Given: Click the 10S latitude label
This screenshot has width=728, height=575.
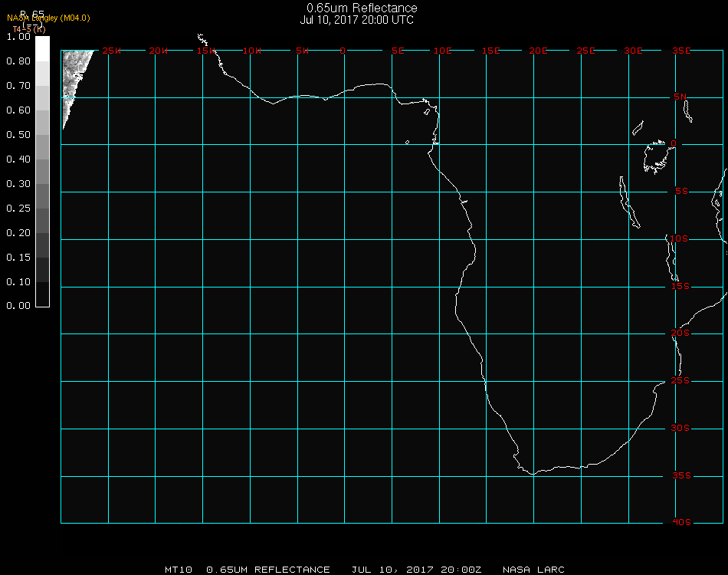Looking at the screenshot, I should coord(679,238).
